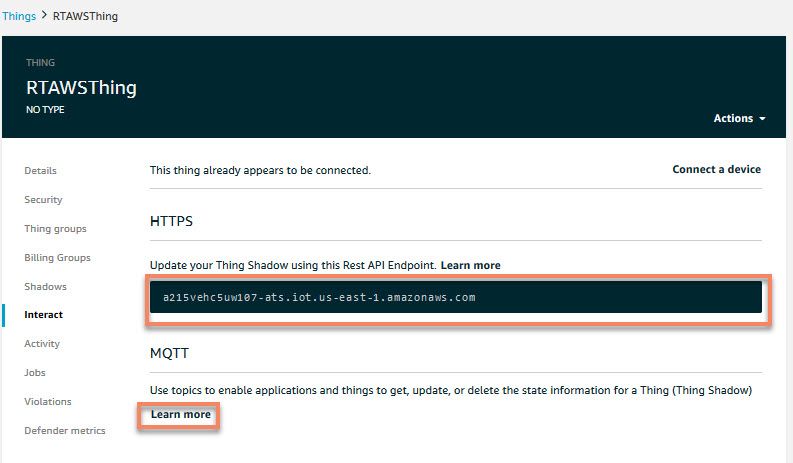Click Connect a device link
This screenshot has height=463, width=793.
717,170
